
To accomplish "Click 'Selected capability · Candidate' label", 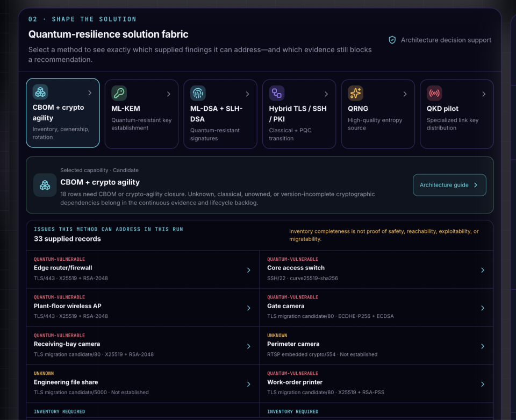I will coord(99,170).
